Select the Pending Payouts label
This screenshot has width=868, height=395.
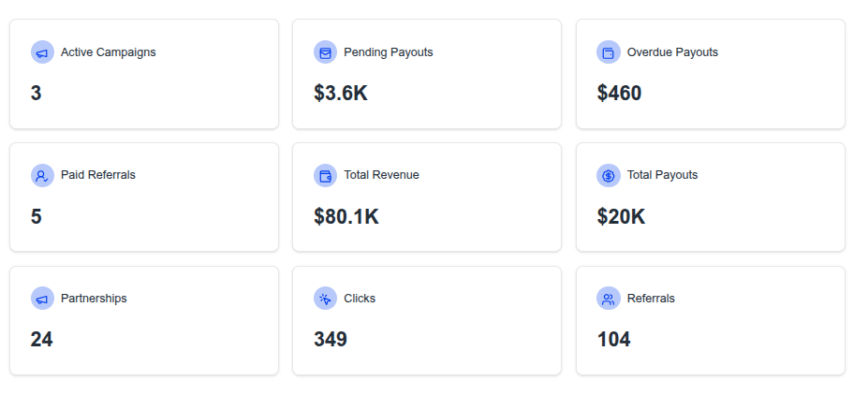tap(388, 52)
